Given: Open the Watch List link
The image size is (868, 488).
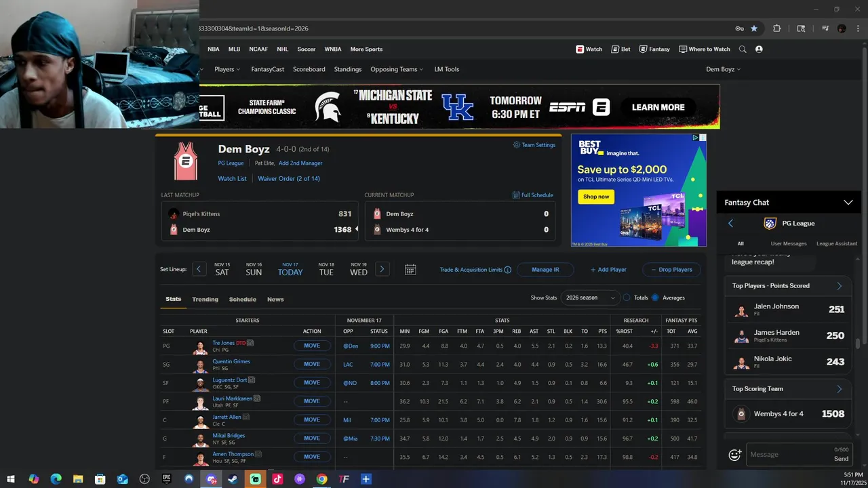Looking at the screenshot, I should pos(232,179).
